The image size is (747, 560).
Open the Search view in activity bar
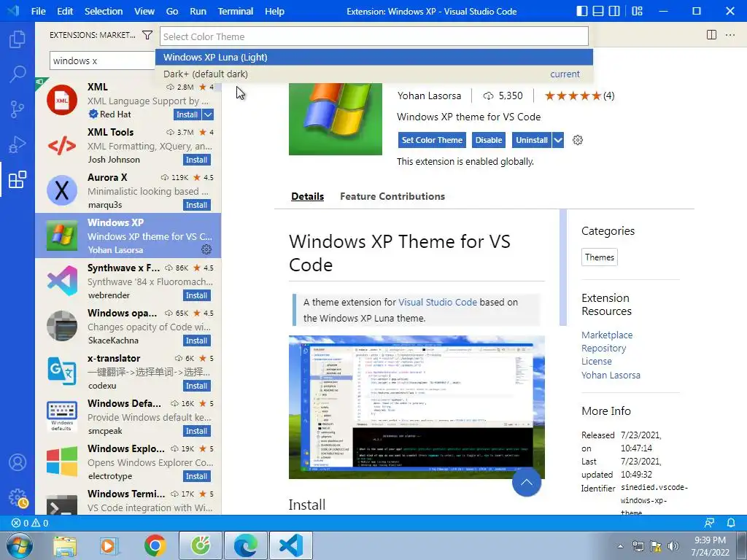[18, 74]
